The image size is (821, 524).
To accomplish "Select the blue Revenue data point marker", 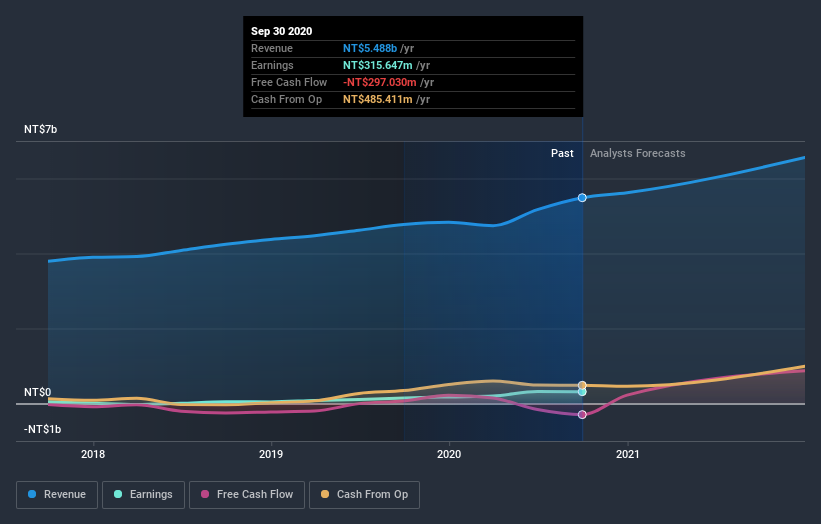I will click(x=582, y=198).
